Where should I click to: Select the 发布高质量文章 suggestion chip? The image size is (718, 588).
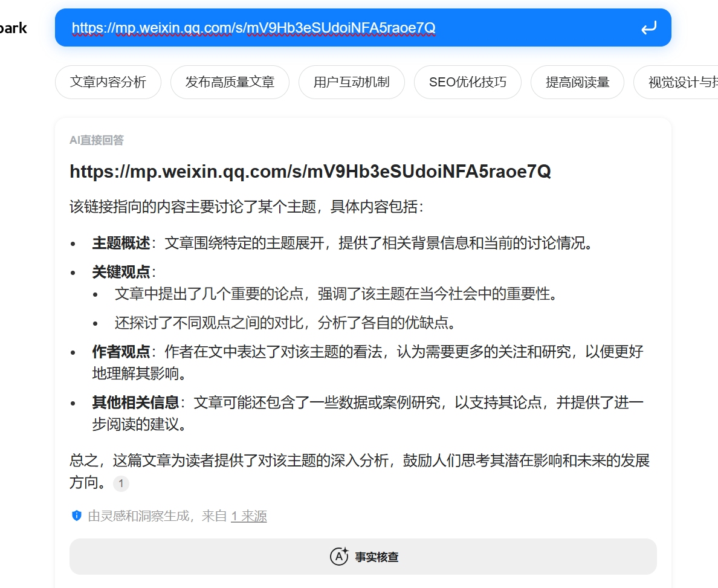pos(230,82)
